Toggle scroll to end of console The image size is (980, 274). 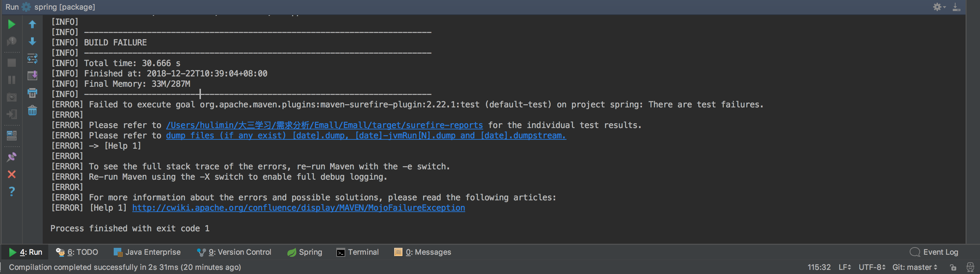click(32, 75)
